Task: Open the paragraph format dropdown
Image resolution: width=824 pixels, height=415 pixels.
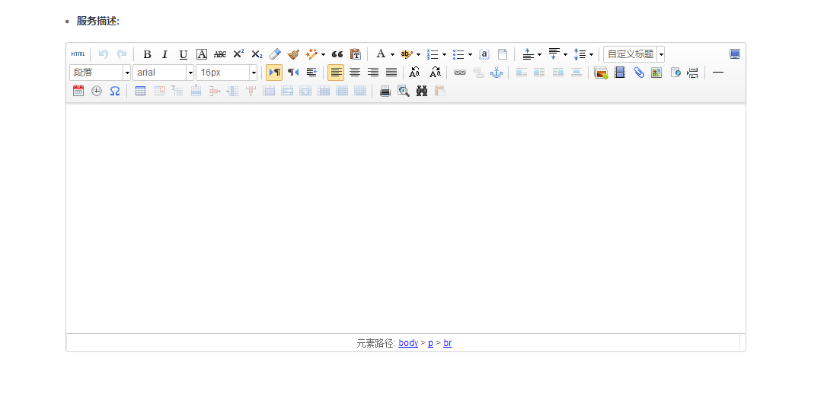Action: [x=100, y=72]
